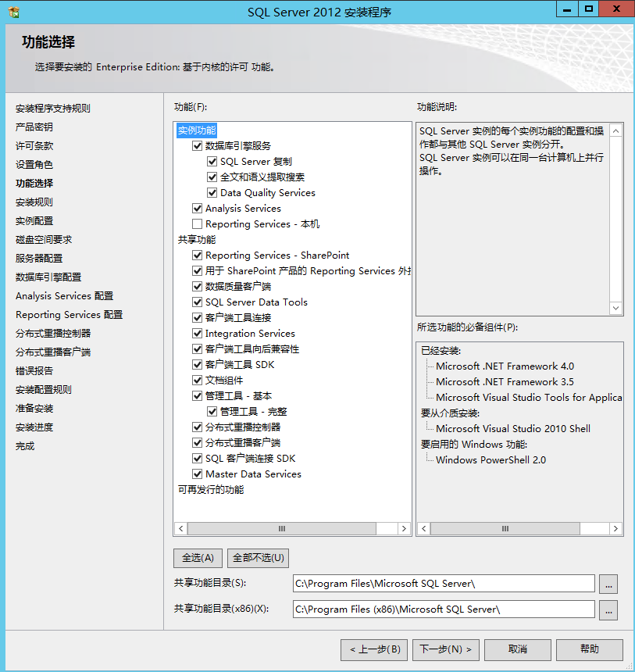
Task: Toggle 分布式重播控制器 feature checkbox
Action: [x=197, y=427]
